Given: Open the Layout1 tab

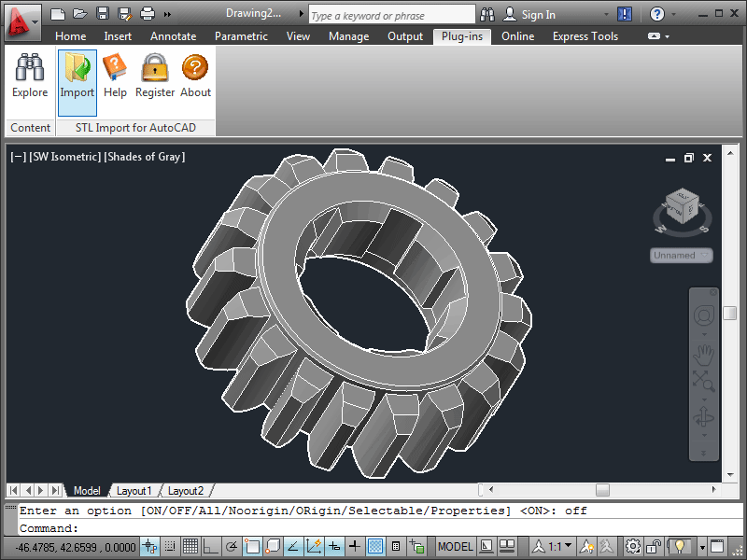Looking at the screenshot, I should pos(135,490).
